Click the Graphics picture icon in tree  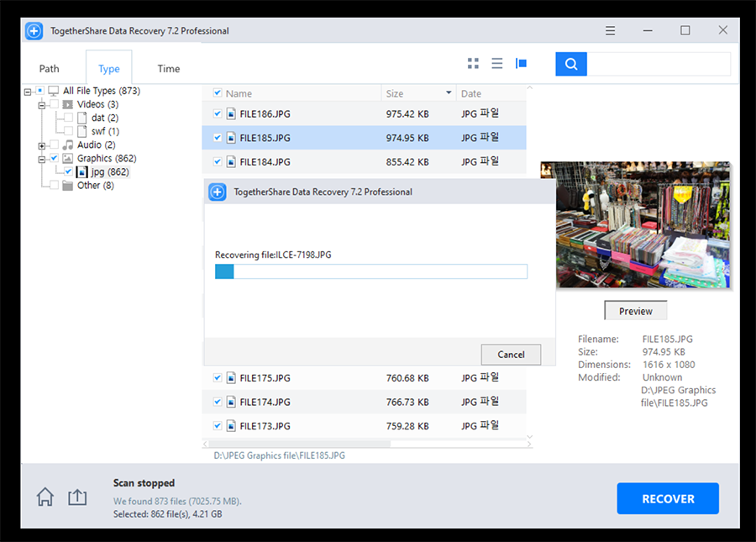coord(68,158)
